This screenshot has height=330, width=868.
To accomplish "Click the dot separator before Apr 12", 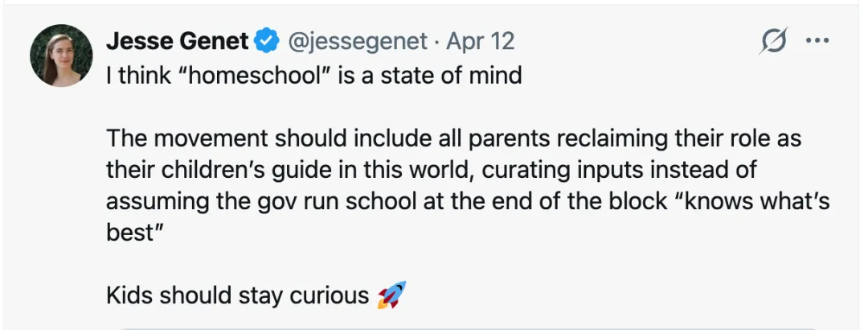I will coord(437,40).
